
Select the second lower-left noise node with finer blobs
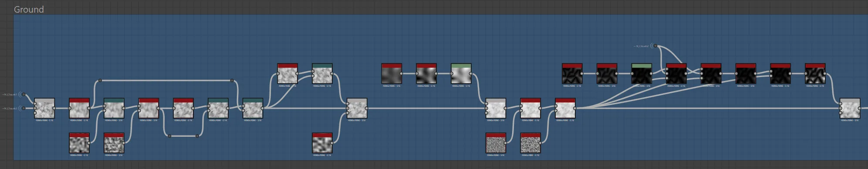pyautogui.click(x=114, y=143)
